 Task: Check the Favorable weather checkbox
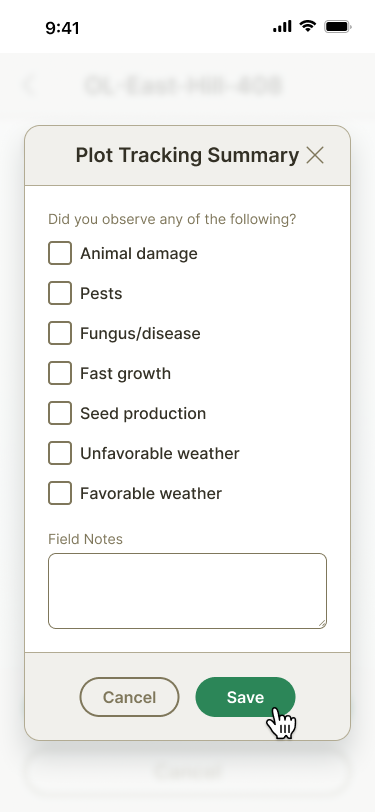(60, 493)
